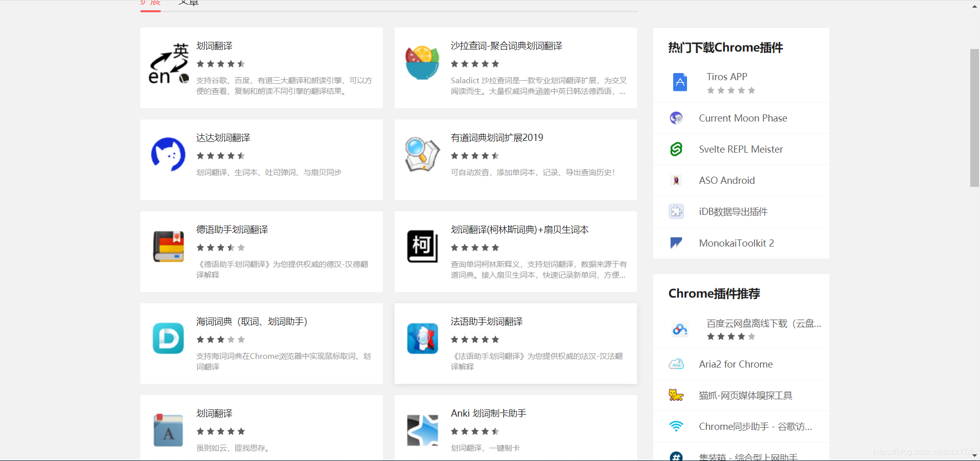The image size is (980, 461).
Task: Click the 百度云网盘 cloud icon
Action: 680,329
